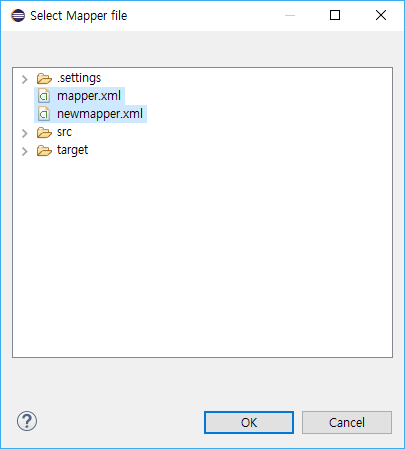Viewport: 405px width, 449px height.
Task: Click the .settings folder icon
Action: point(44,79)
